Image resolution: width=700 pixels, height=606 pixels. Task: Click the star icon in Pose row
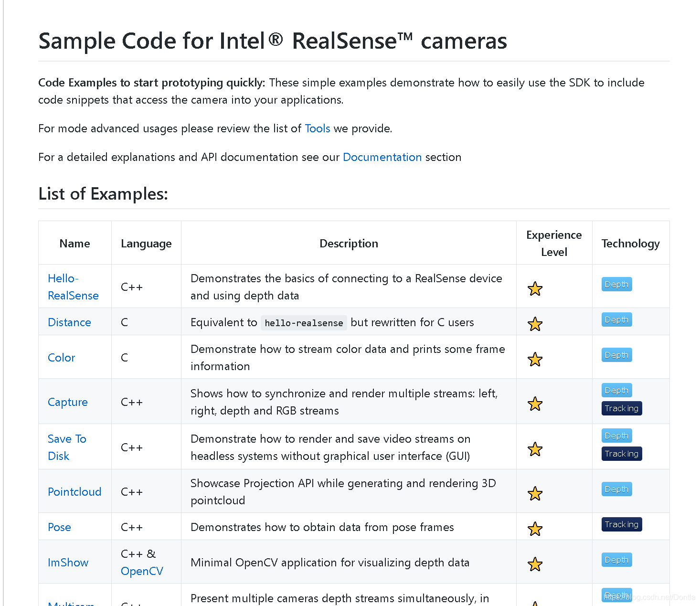pyautogui.click(x=535, y=529)
